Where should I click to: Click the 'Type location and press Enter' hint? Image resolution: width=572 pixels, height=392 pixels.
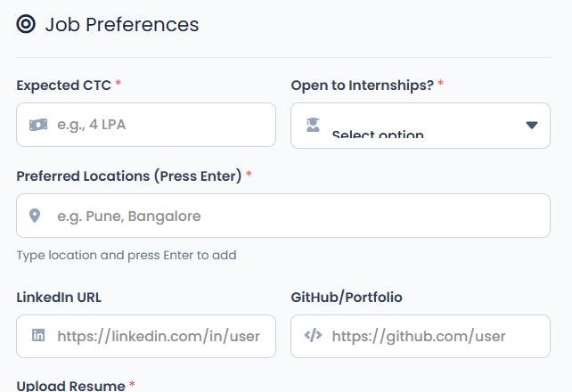[x=127, y=256]
